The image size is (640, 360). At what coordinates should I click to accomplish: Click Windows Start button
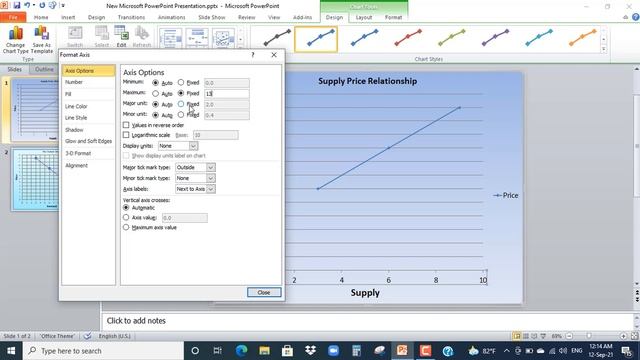(11, 351)
